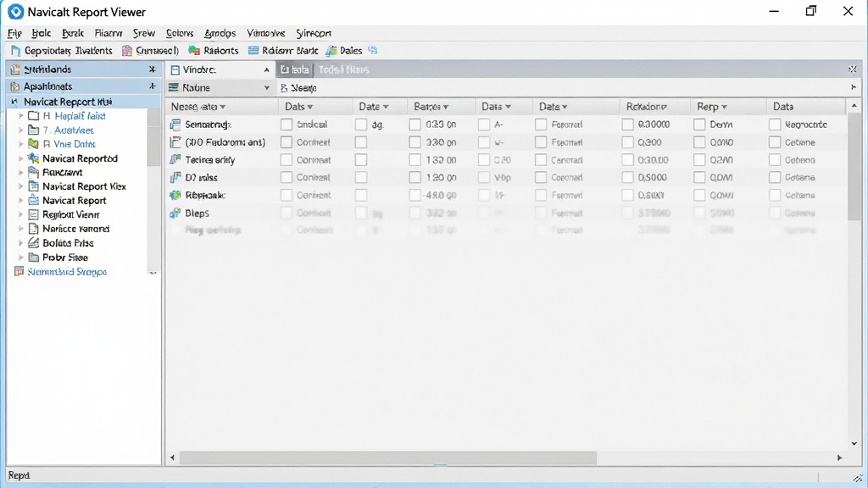The width and height of the screenshot is (868, 488).
Task: Toggle the Cetame checkbox in D7 ralss row
Action: [775, 178]
